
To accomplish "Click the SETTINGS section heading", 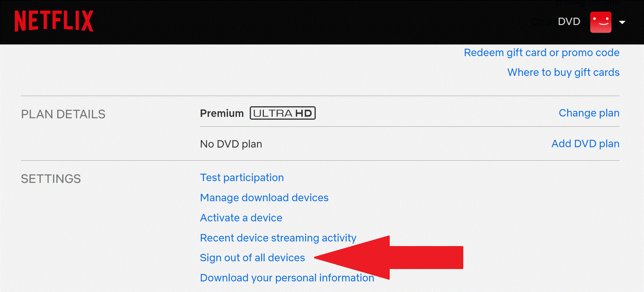I will coord(51,179).
